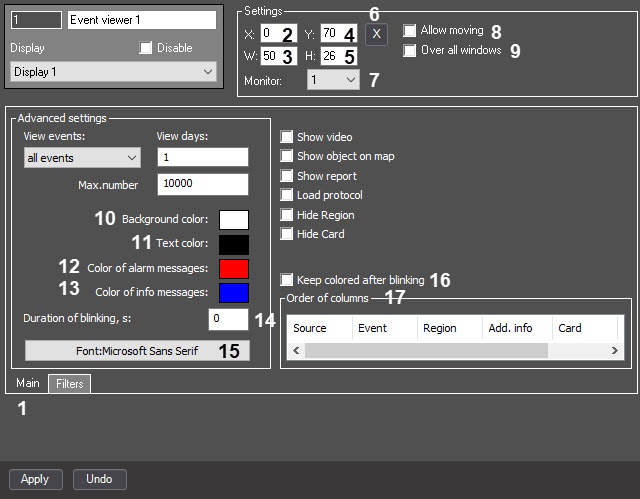Toggle the Disable checkbox
This screenshot has height=499, width=640.
[x=146, y=48]
